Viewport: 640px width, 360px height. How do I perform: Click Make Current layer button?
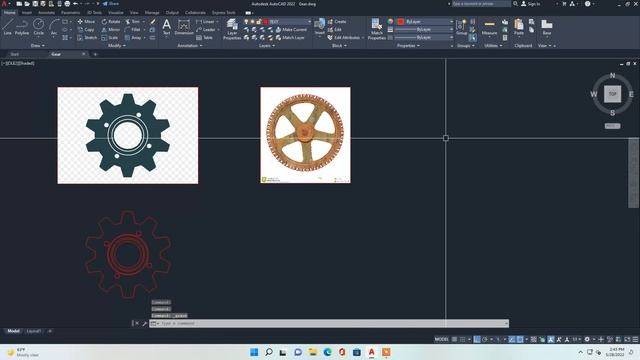(x=291, y=30)
